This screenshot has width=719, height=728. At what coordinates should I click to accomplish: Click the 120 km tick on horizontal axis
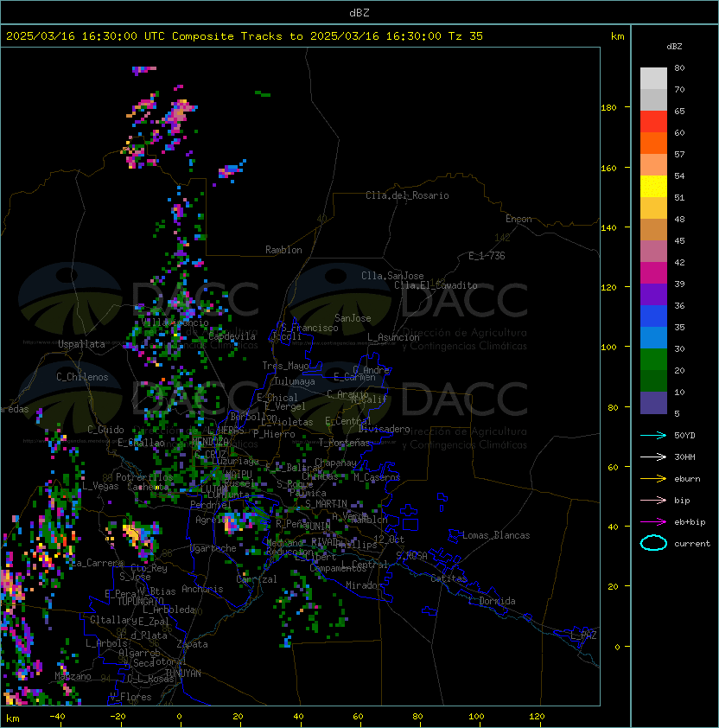pos(537,717)
